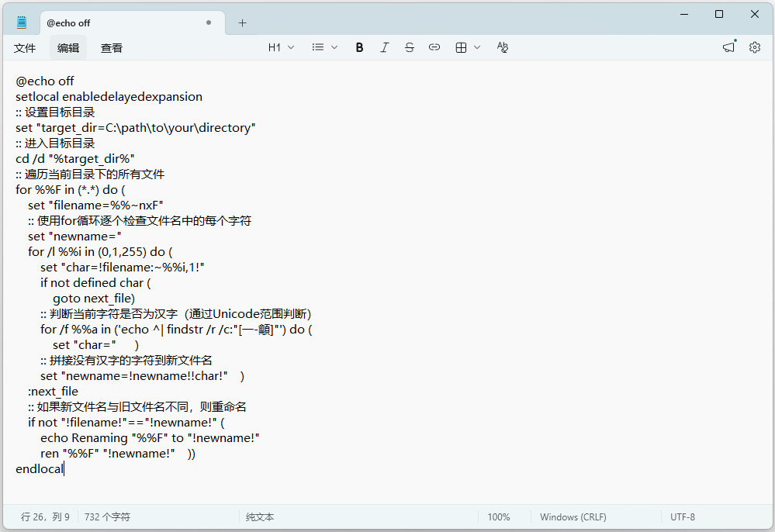Close the '@echo off' tab using the dot indicator

pos(209,22)
